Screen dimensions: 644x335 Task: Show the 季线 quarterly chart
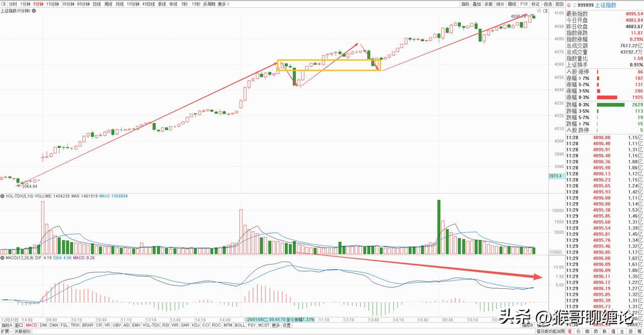click(x=162, y=4)
